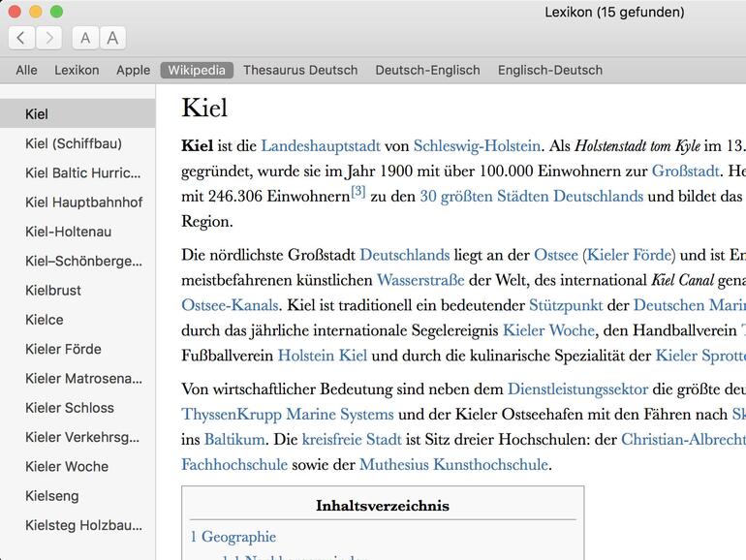The width and height of the screenshot is (746, 560).
Task: Select Kiel-Holtenau in the results list
Action: pos(78,232)
